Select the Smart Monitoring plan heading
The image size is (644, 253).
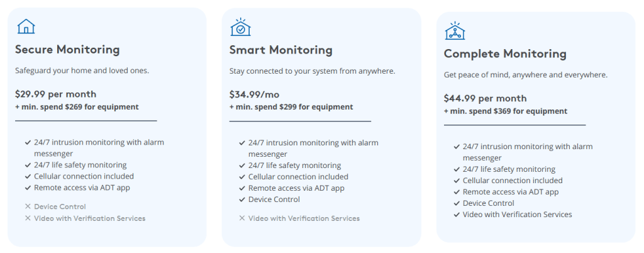coord(280,50)
